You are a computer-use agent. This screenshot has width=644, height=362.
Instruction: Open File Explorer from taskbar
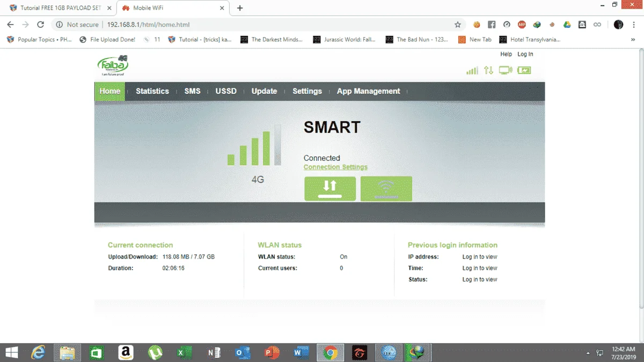67,352
